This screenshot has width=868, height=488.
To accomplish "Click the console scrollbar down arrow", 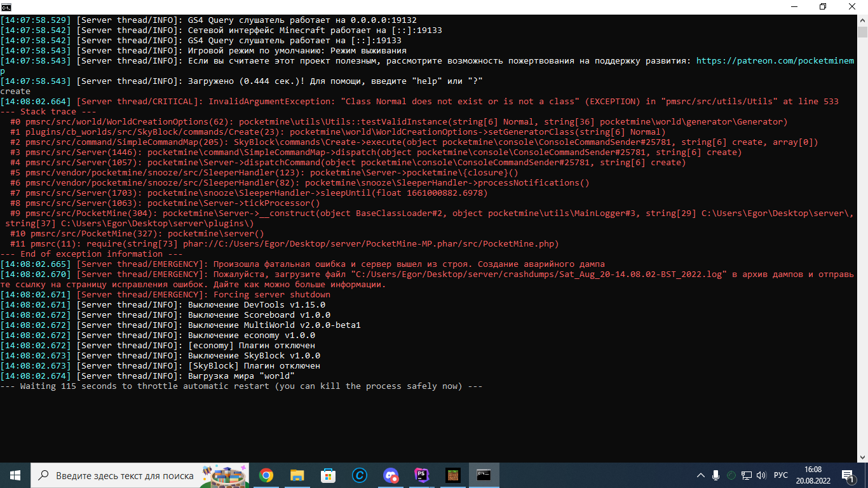I will [862, 457].
